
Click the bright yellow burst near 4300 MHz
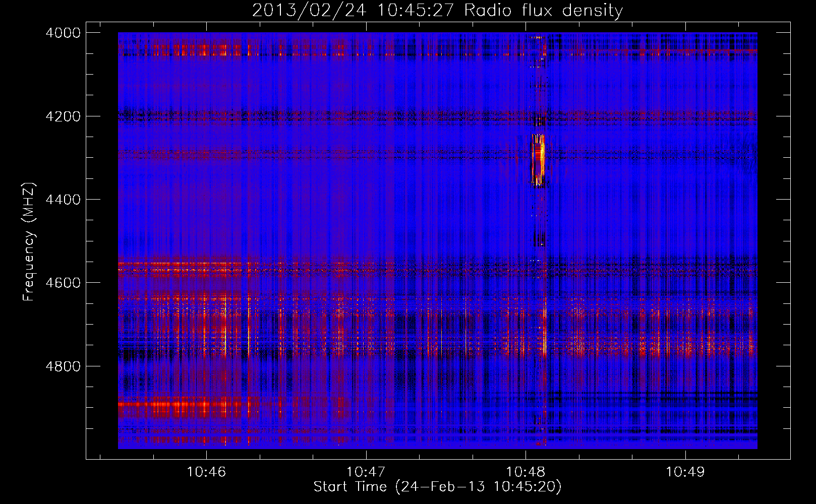(x=539, y=159)
